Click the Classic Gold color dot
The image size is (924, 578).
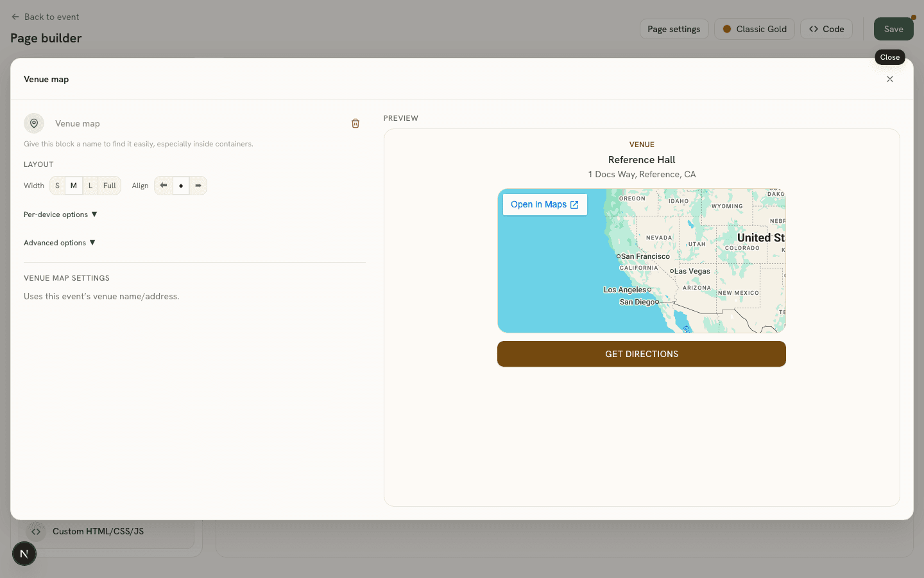pos(727,29)
